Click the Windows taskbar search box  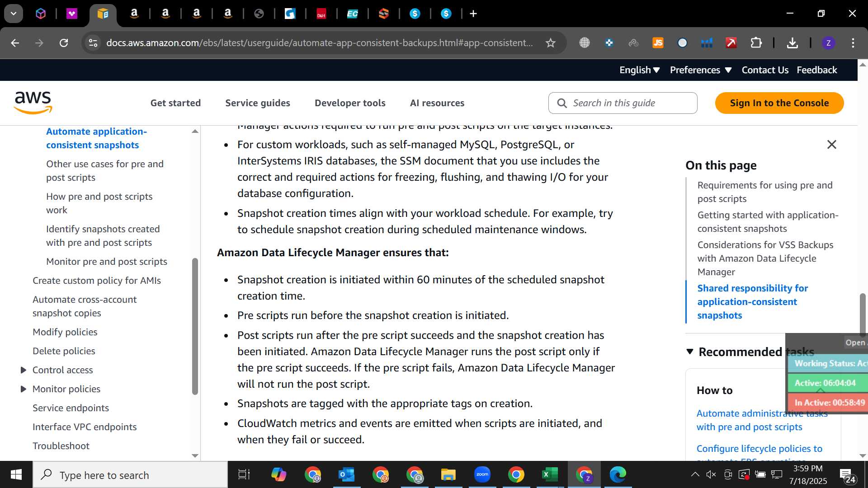[x=130, y=474]
